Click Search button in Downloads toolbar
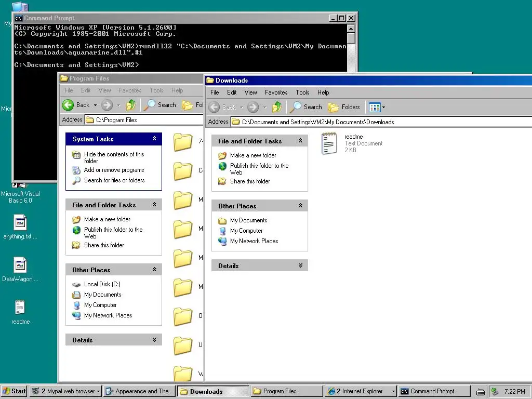The height and width of the screenshot is (399, 532). click(305, 107)
